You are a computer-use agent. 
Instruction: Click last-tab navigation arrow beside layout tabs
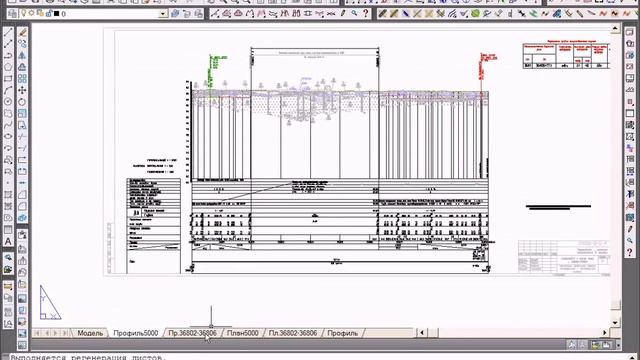click(64, 333)
